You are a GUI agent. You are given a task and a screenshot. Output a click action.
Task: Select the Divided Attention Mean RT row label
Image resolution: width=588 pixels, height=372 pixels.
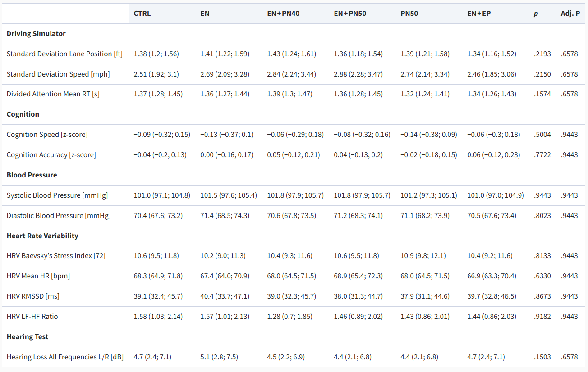point(53,94)
